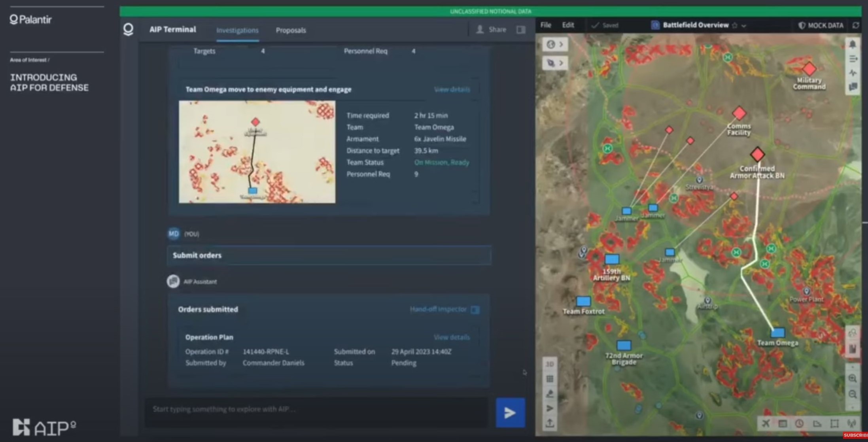
Task: Open the notifications bell on map
Action: pyautogui.click(x=853, y=44)
